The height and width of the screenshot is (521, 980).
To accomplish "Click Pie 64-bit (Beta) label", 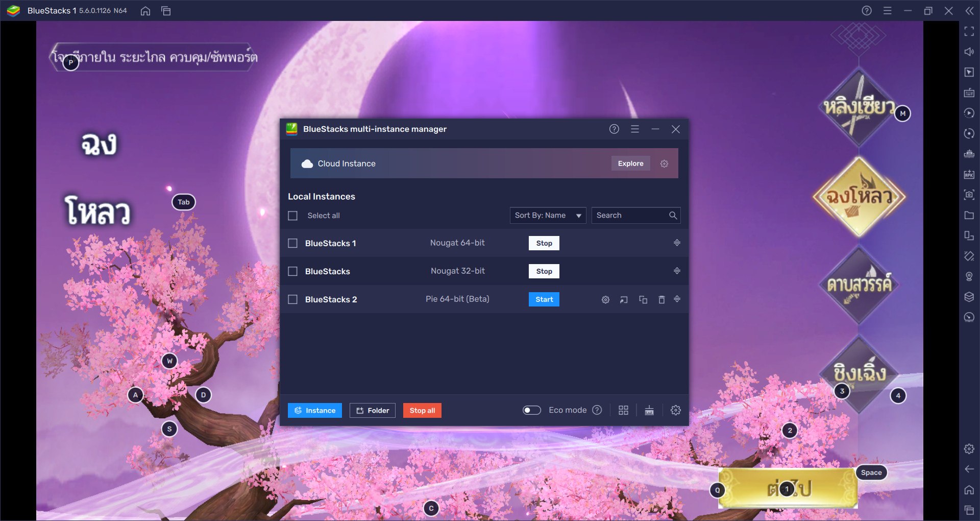I will [x=457, y=299].
